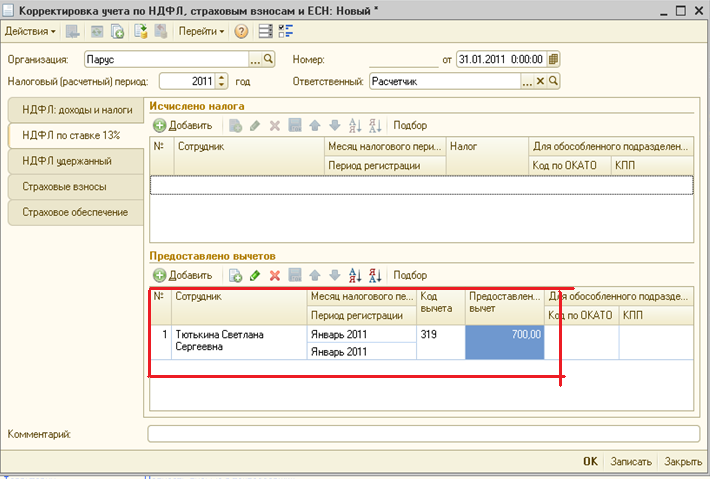Viewport: 710px width, 479px height.
Task: Click the find-in-list icon after Действия
Action: tap(72, 31)
